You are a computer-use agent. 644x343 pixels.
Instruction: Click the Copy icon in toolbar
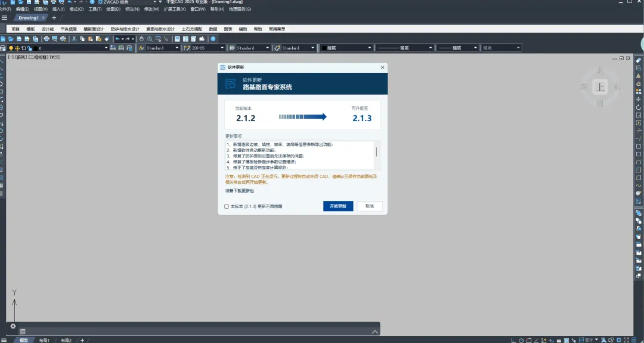click(82, 39)
